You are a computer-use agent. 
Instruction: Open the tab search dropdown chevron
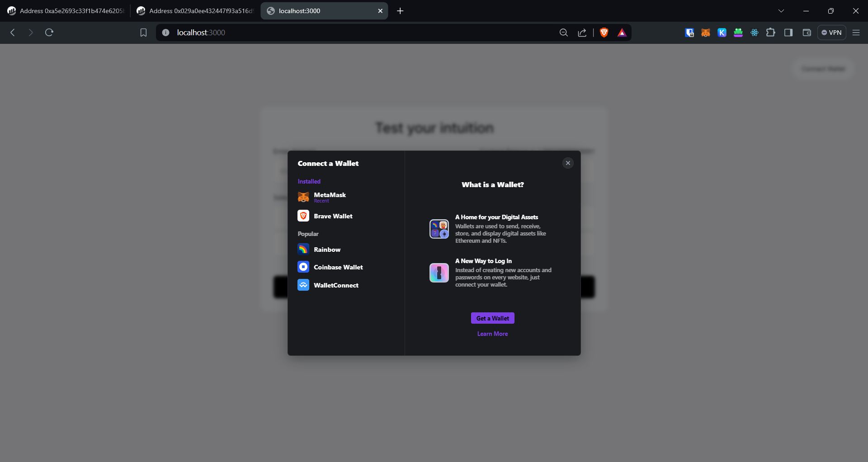(781, 11)
